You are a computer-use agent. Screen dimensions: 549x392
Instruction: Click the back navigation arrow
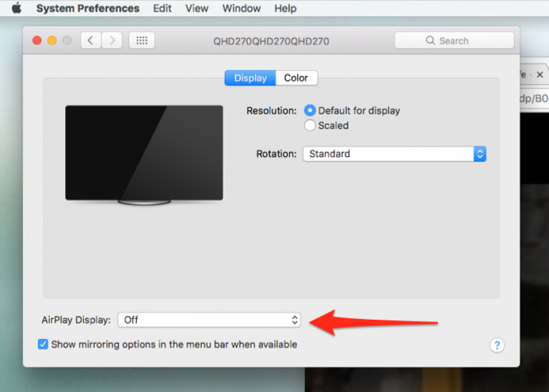(90, 40)
